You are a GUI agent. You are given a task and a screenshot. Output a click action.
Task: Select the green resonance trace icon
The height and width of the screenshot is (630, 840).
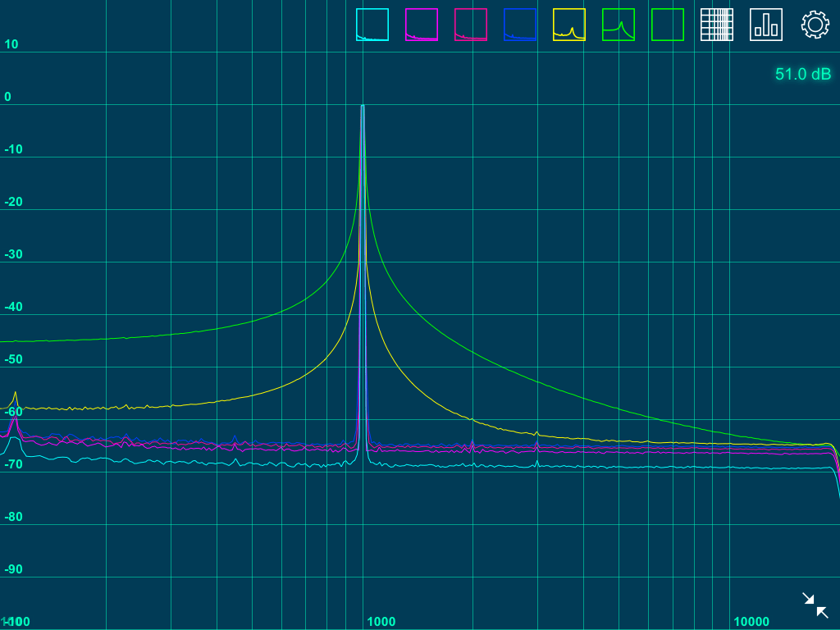point(619,25)
